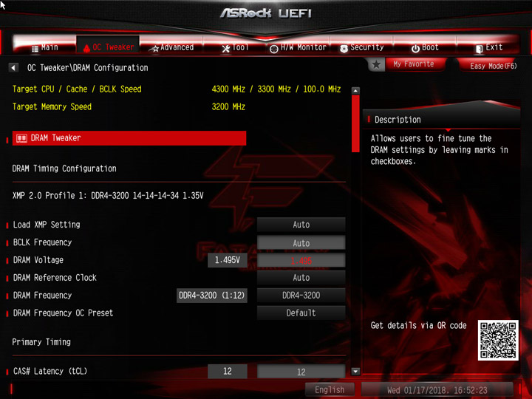The image size is (532, 399).
Task: Click the DDR4-3200 (1:12) current value
Action: tap(212, 295)
